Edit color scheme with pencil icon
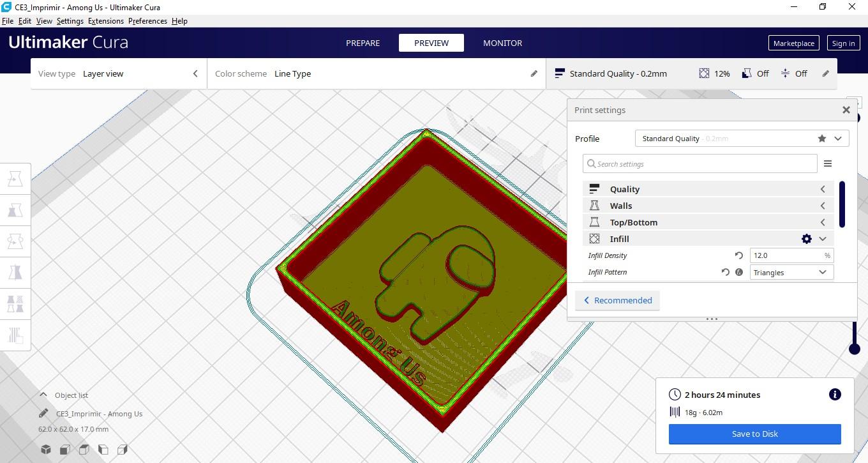 point(534,73)
